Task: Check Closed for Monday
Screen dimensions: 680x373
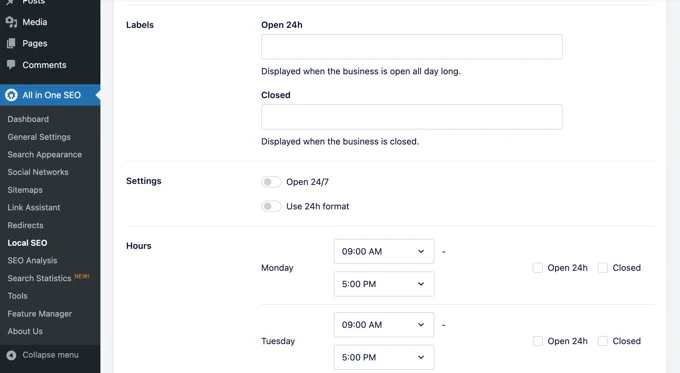Action: (x=603, y=268)
